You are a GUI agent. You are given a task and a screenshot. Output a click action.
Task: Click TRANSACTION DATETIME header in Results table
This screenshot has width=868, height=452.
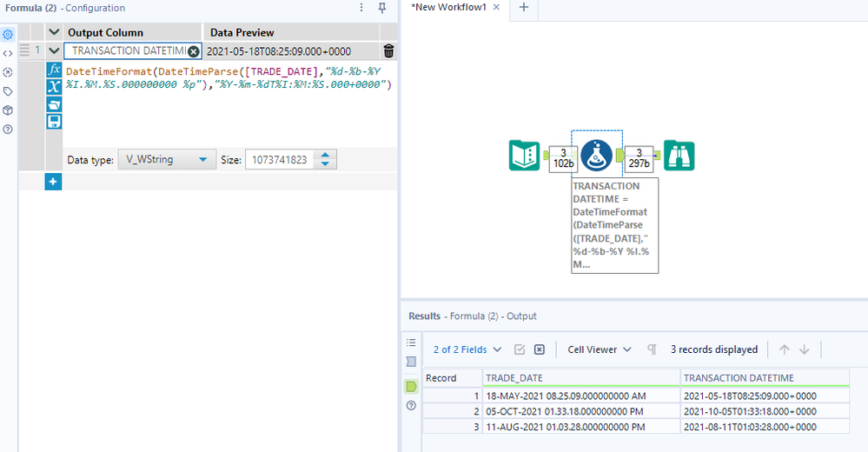tap(765, 378)
